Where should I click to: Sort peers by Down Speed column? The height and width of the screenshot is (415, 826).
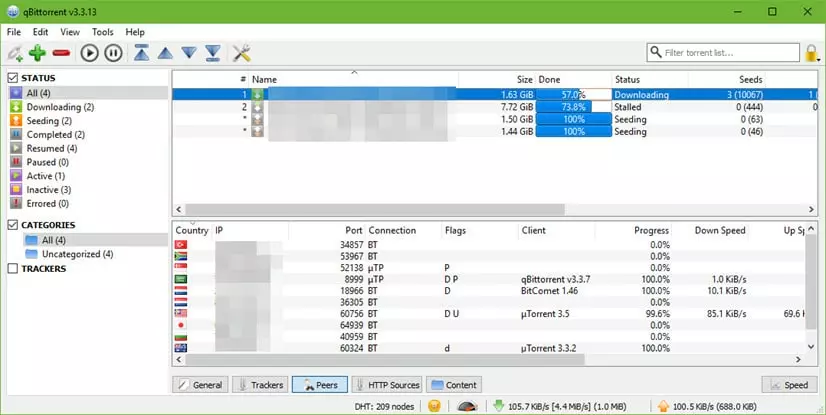pyautogui.click(x=710, y=230)
